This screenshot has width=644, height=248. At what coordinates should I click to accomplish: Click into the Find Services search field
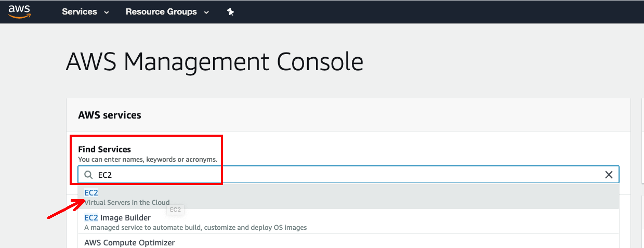pos(348,175)
